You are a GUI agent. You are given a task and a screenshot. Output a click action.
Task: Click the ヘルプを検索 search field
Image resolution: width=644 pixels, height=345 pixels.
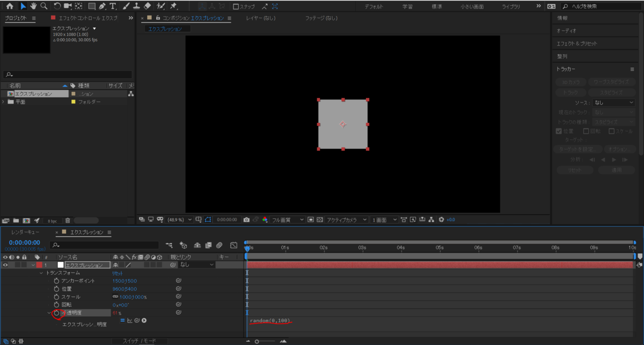coord(600,6)
